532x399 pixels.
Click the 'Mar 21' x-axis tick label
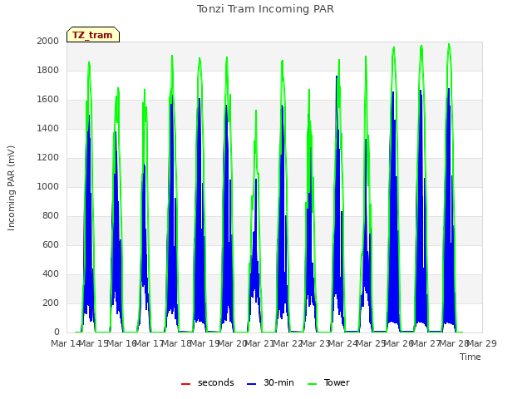[259, 343]
